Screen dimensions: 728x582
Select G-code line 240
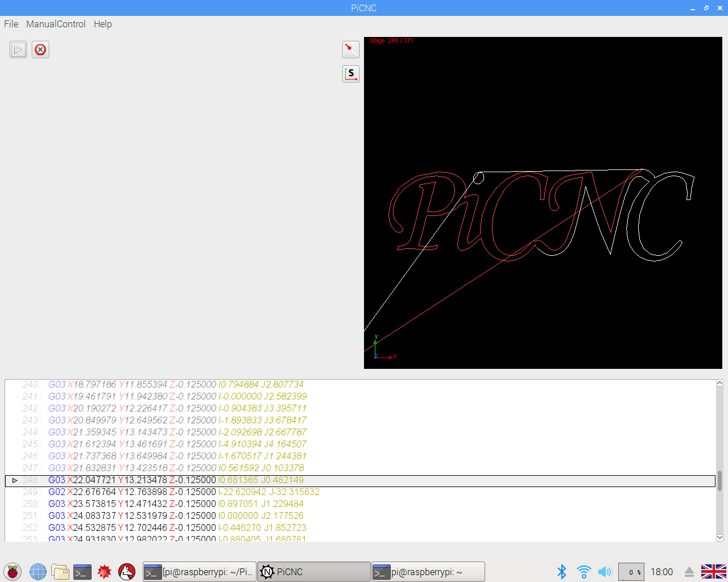[360, 385]
